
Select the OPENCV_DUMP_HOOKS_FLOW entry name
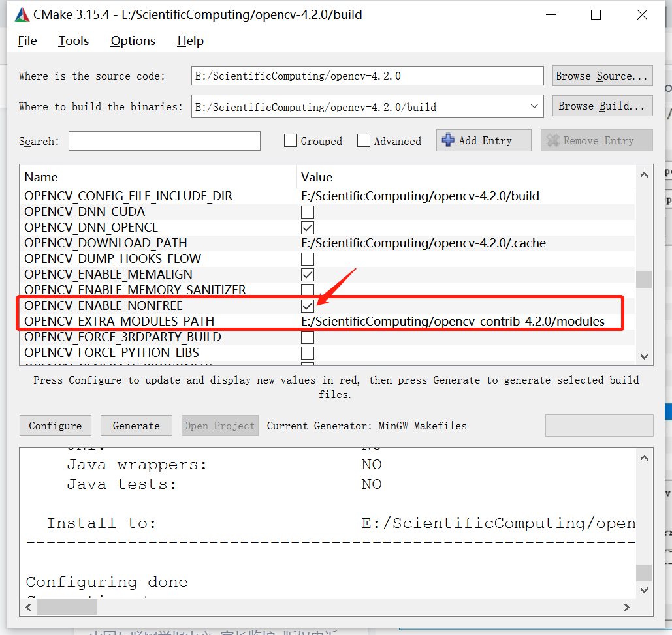(x=112, y=259)
